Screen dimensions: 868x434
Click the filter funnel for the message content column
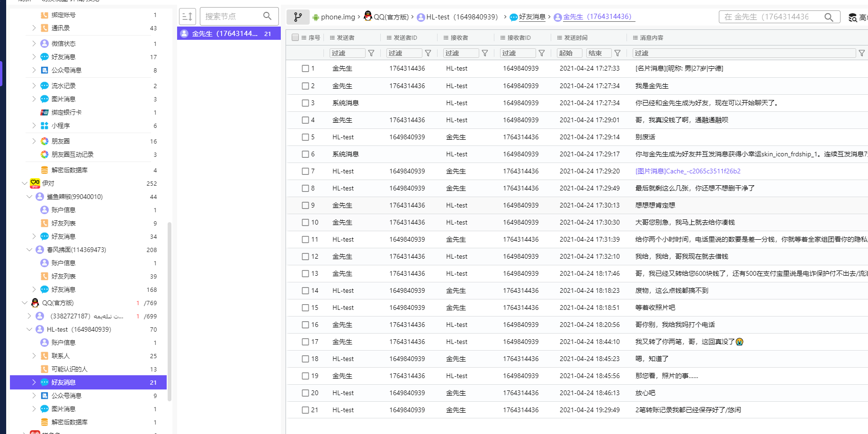pos(862,53)
